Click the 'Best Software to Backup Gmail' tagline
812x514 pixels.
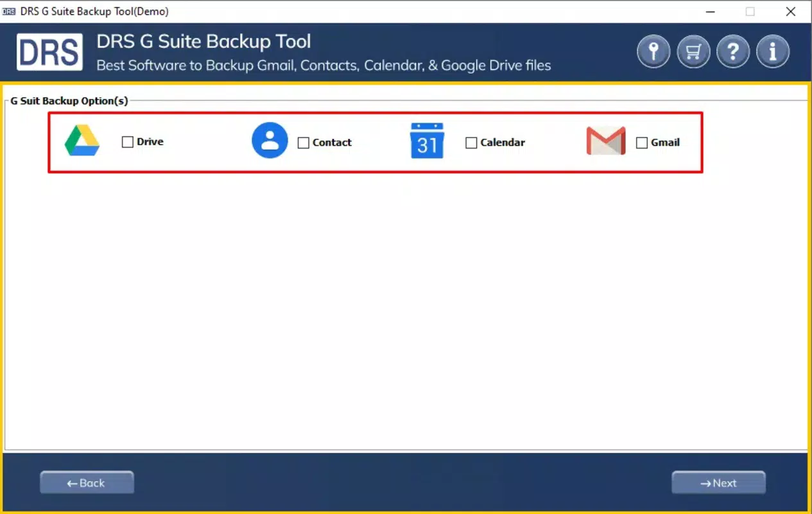pos(324,65)
